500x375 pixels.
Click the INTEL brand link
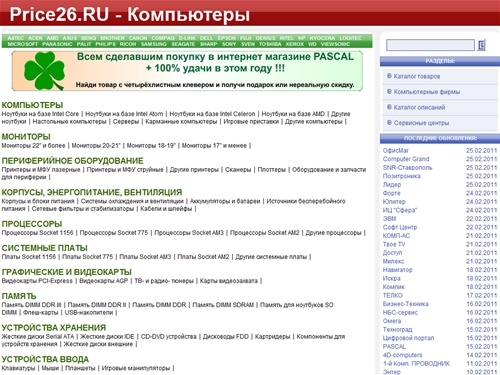[x=287, y=38]
